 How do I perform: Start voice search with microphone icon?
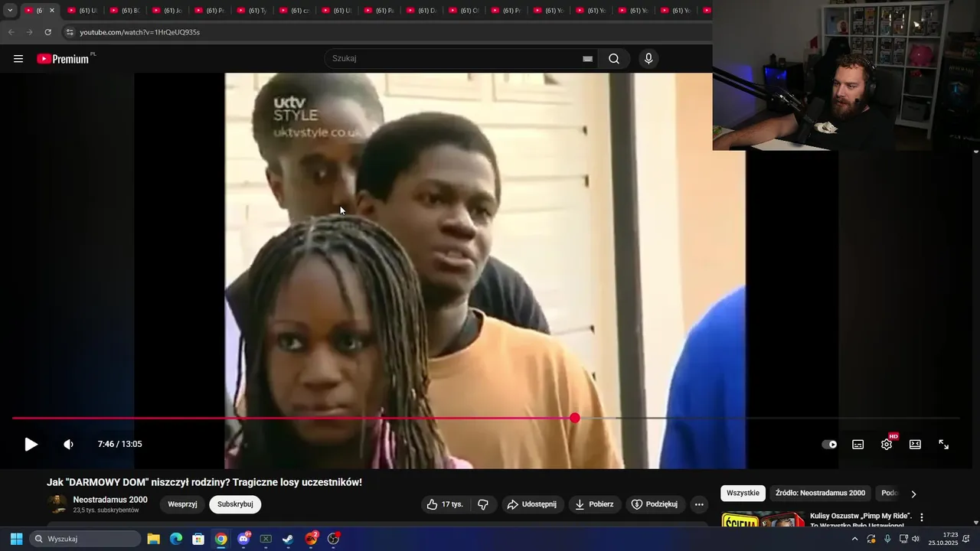tap(648, 59)
